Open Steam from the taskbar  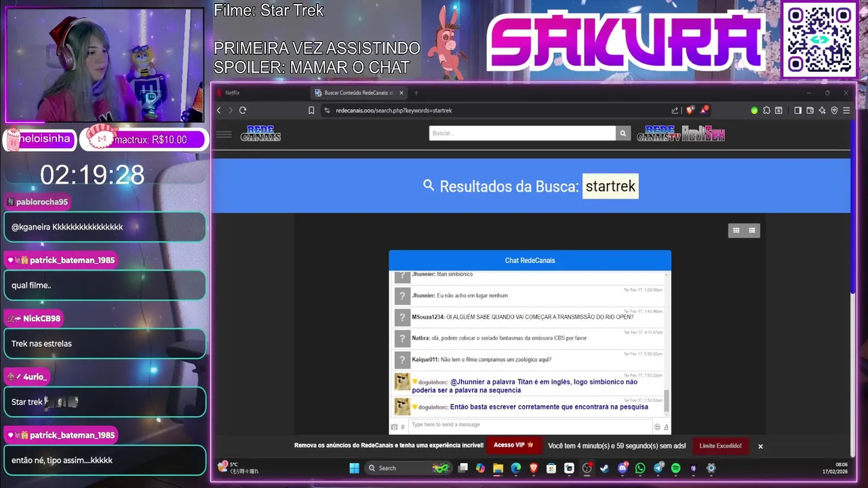tap(605, 468)
